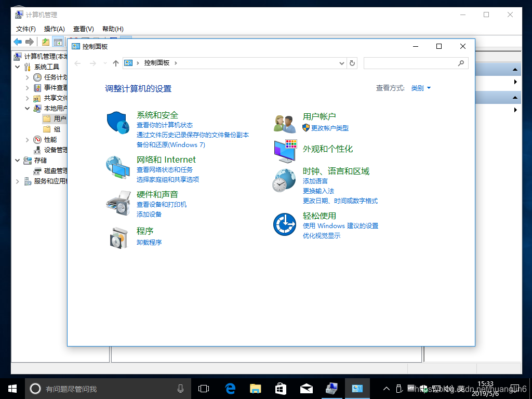Screen dimensions: 532x399
Task: Click 优化视觉显示 link
Action: tap(321, 235)
